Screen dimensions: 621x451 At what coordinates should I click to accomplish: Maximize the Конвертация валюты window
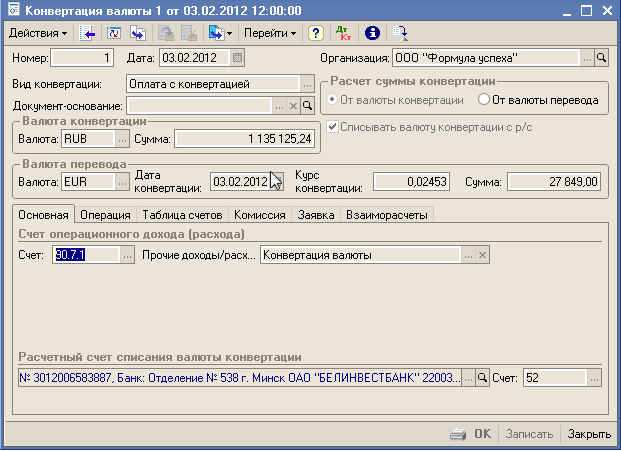coord(587,10)
